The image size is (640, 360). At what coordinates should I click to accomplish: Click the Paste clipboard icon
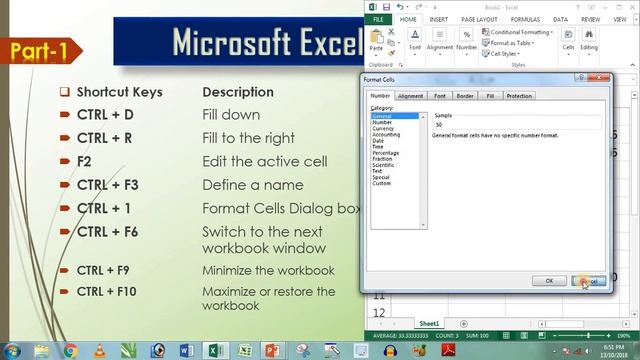376,36
